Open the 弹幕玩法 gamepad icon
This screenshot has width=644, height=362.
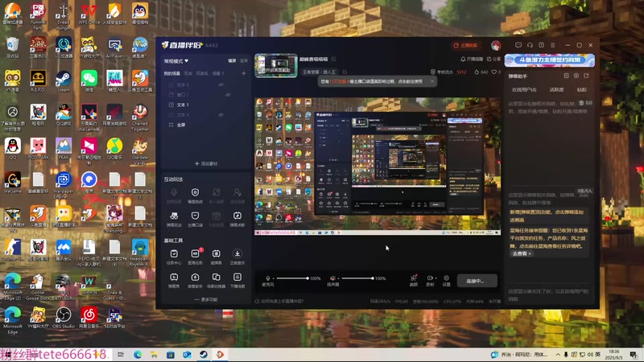[174, 216]
